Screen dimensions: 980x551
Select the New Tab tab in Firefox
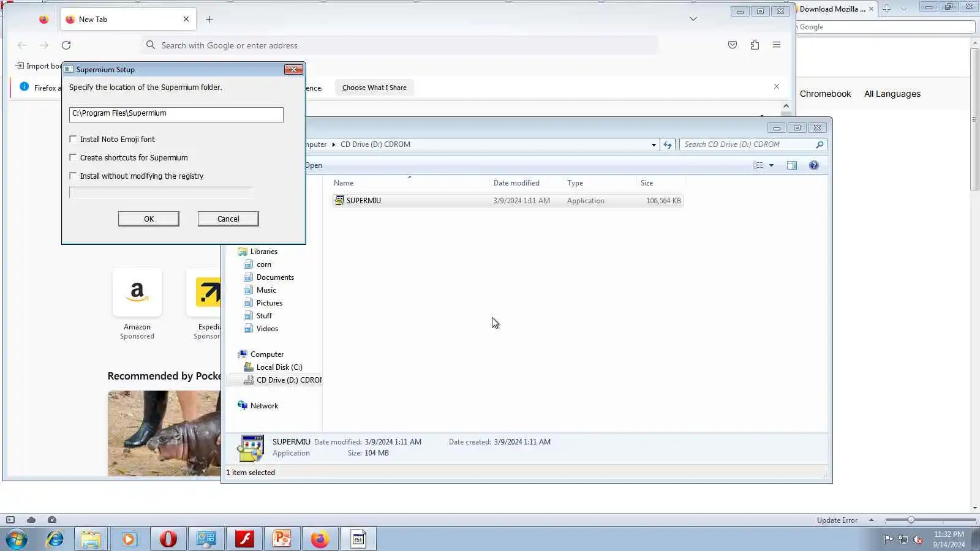click(x=129, y=19)
